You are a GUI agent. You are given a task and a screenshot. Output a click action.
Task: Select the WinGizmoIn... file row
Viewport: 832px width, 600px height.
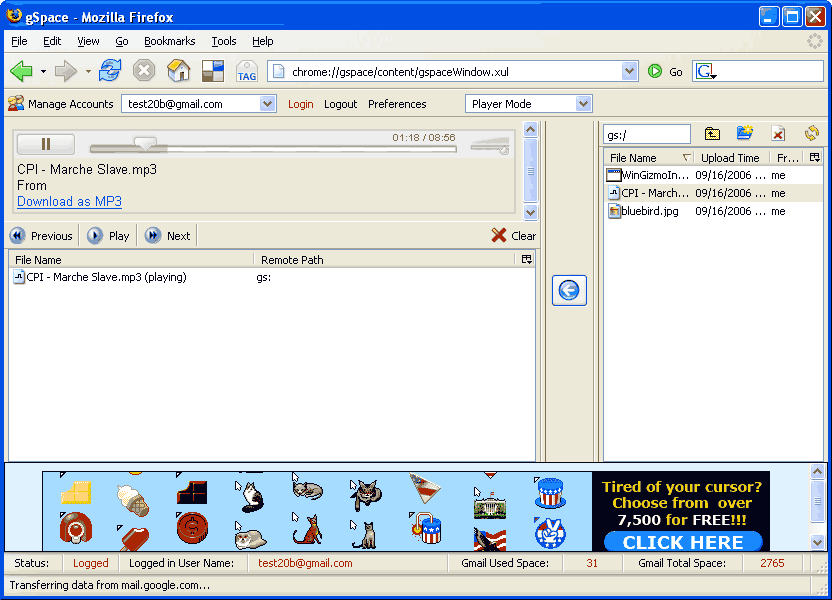tap(714, 175)
